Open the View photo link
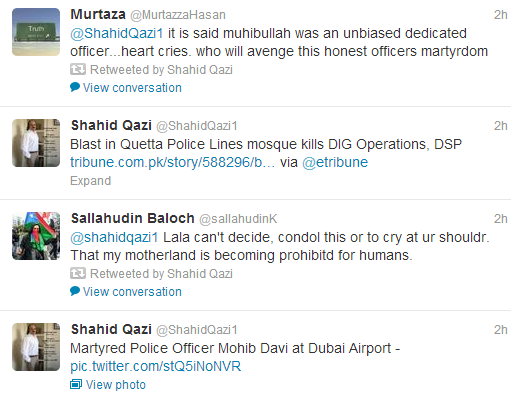Viewport: 511px width, 394px height. (x=116, y=385)
